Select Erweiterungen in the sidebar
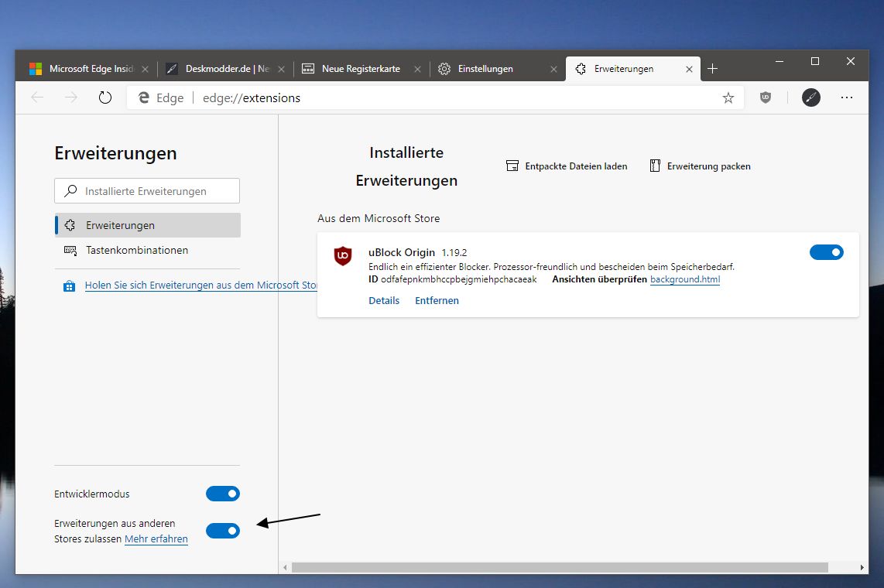Viewport: 884px width, 588px height. 148,225
